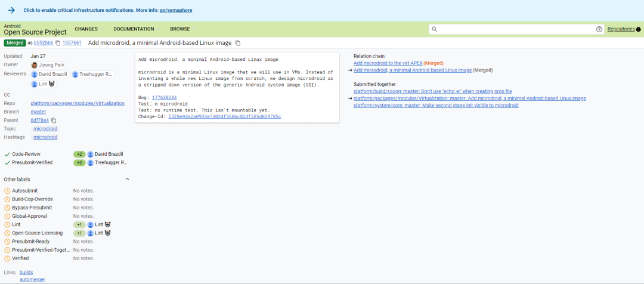Viewport: 644px width, 284px height.
Task: Click the search help question mark icon
Action: click(x=599, y=29)
